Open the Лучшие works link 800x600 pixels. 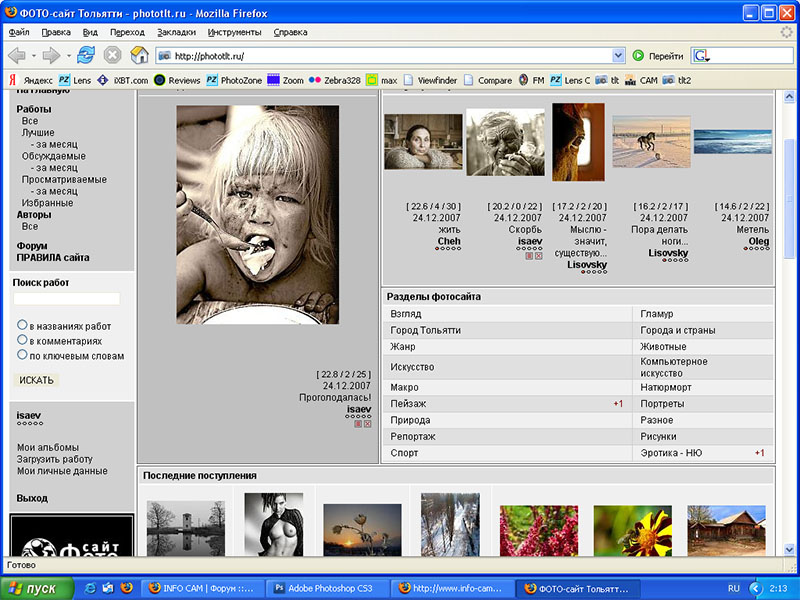[x=38, y=133]
